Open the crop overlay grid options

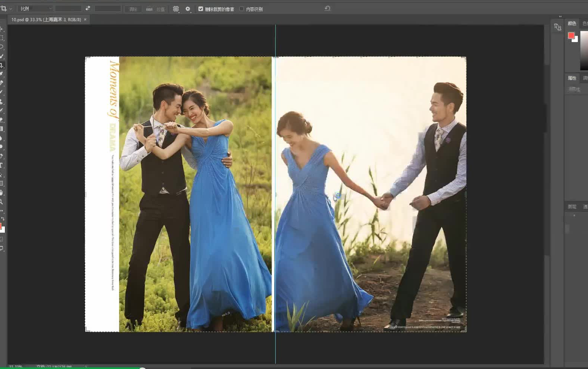click(x=176, y=9)
